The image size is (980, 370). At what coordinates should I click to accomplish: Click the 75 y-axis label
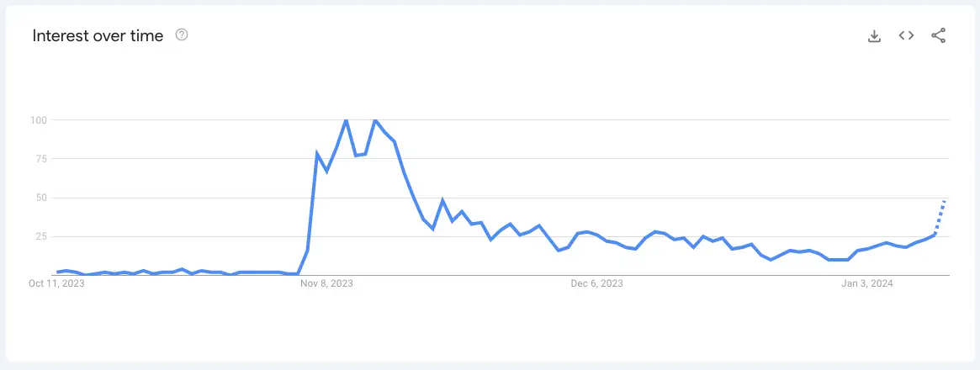(x=42, y=159)
